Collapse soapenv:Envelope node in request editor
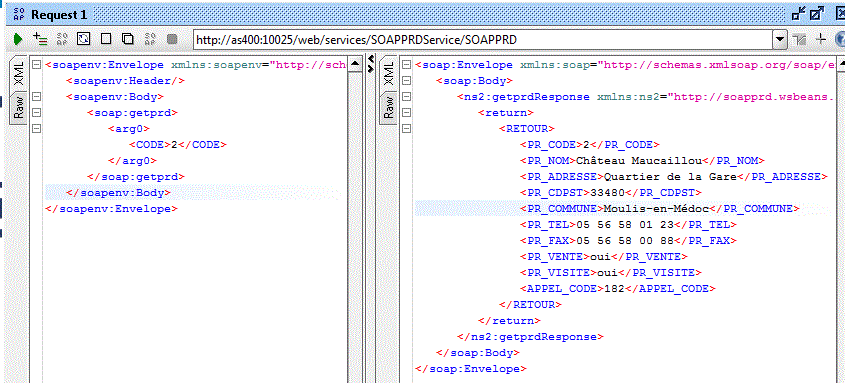This screenshot has height=383, width=845. click(x=36, y=65)
